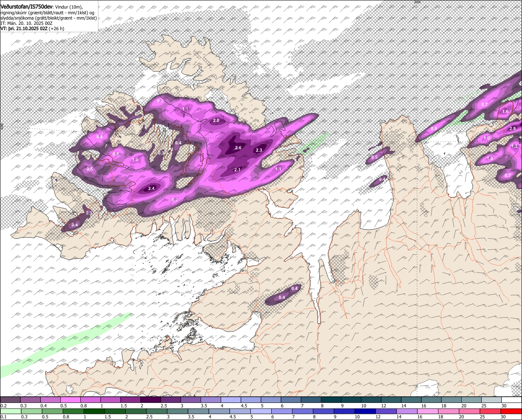Pick the slate blue swatch labeled 6 in upper legend
This screenshot has height=420, width=522.
tap(291, 400)
